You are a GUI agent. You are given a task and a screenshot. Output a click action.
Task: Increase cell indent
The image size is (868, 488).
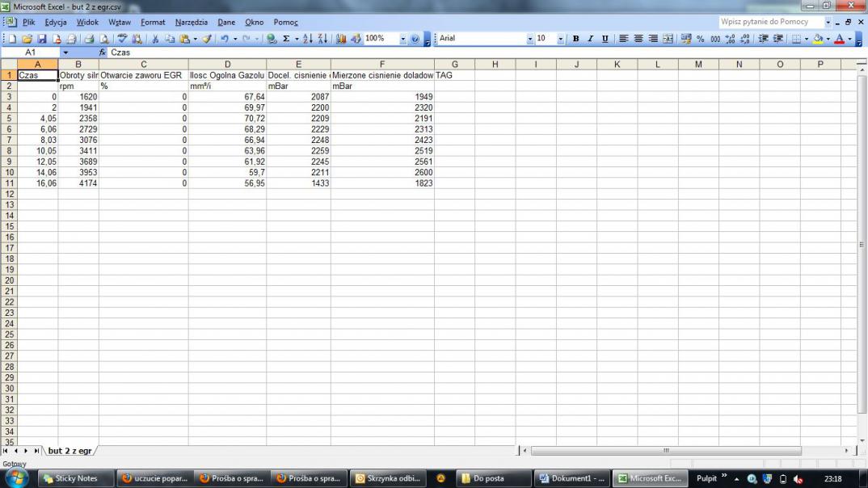click(x=778, y=39)
